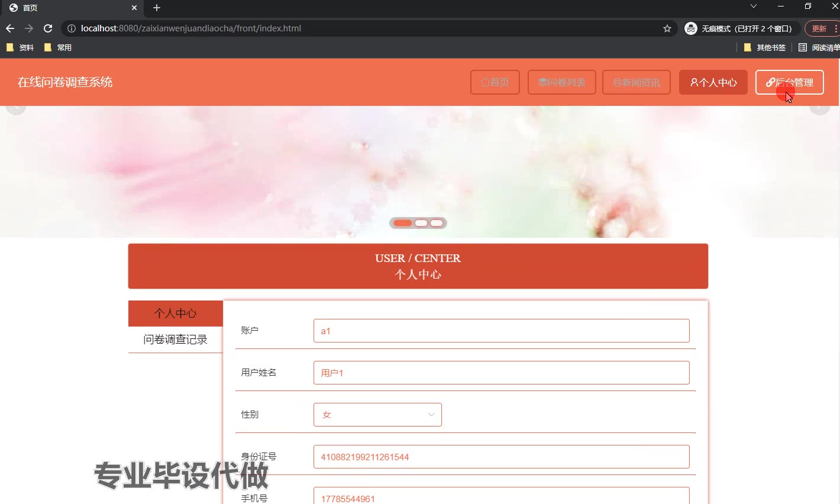Switch to the 问卷调查记录 sidebar tab

176,340
